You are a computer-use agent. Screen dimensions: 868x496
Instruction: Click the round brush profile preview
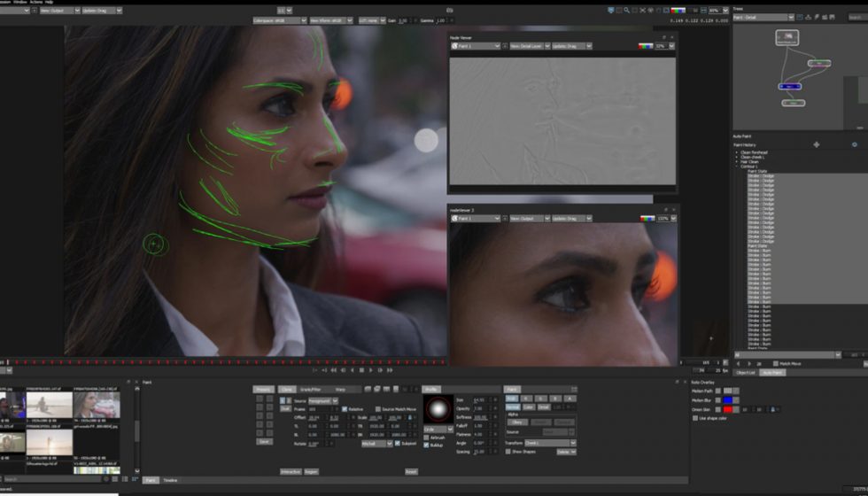[x=437, y=409]
